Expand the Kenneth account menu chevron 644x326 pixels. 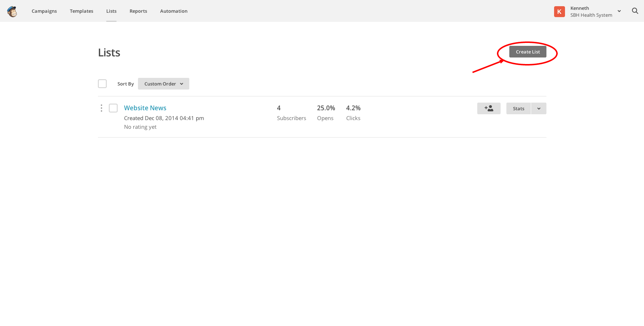pos(619,11)
